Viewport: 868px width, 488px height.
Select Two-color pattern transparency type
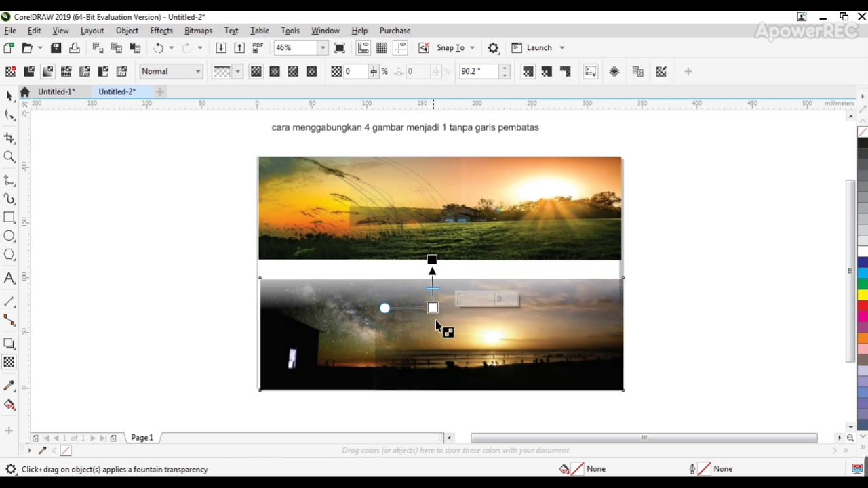[103, 71]
